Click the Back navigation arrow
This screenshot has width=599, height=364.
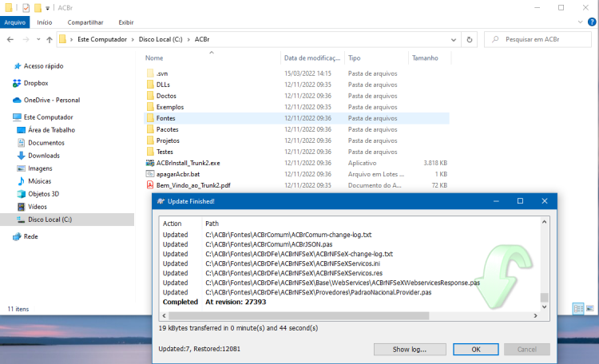coord(10,39)
